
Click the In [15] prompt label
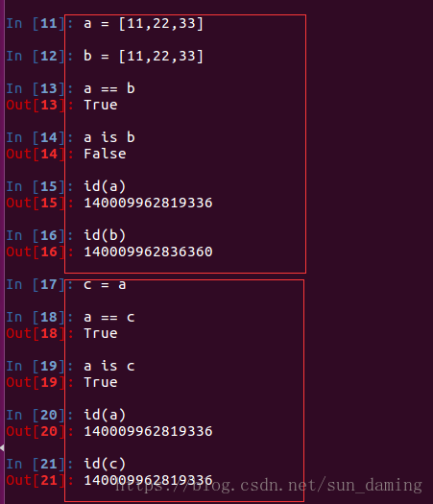pyautogui.click(x=39, y=187)
